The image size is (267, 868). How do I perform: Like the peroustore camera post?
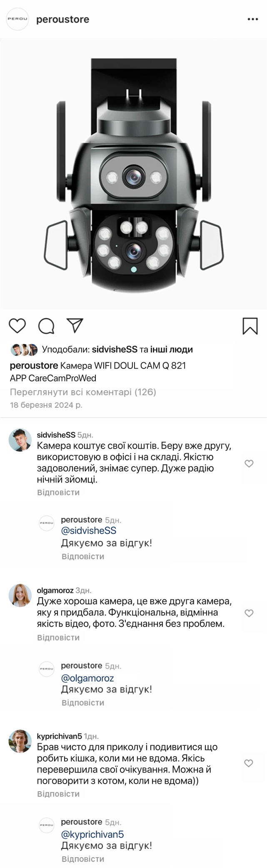[x=17, y=325]
